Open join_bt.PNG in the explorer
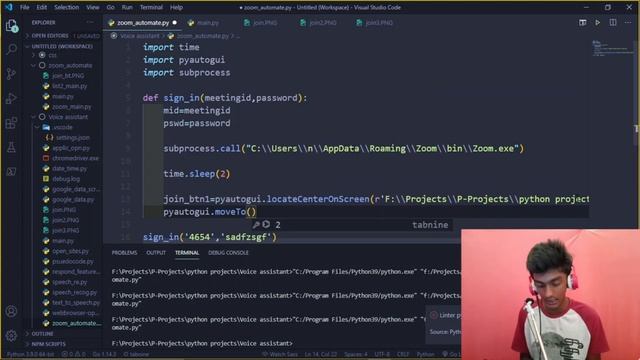 coord(68,76)
